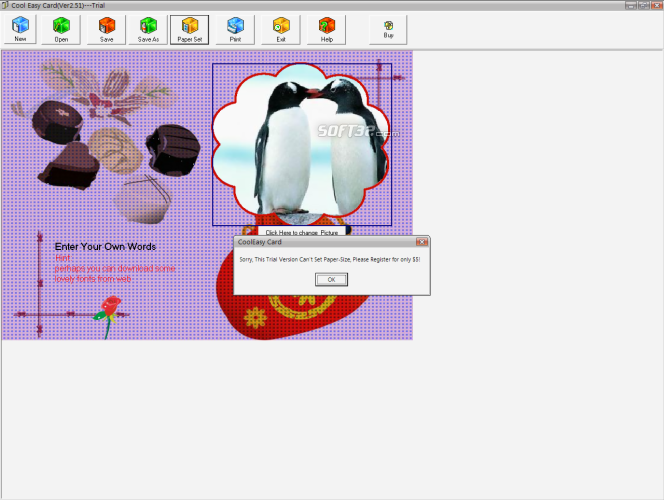Confirm the trial warning with OK

pyautogui.click(x=331, y=279)
